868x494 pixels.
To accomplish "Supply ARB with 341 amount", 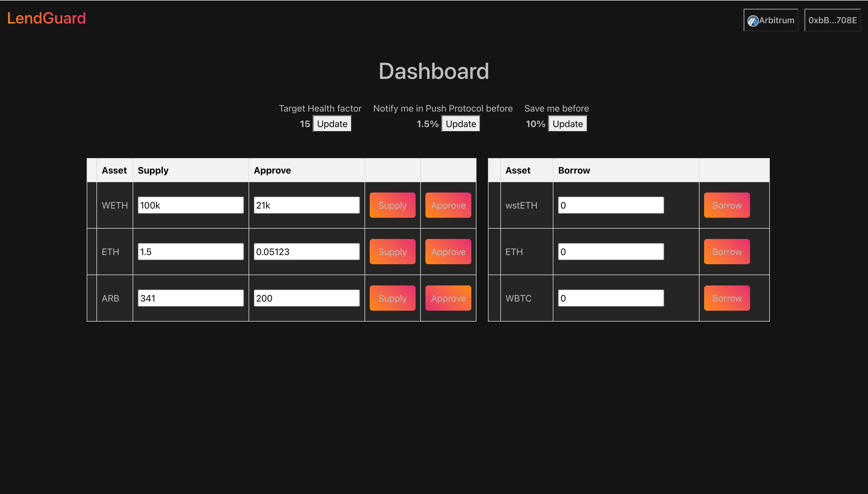I will (x=392, y=298).
